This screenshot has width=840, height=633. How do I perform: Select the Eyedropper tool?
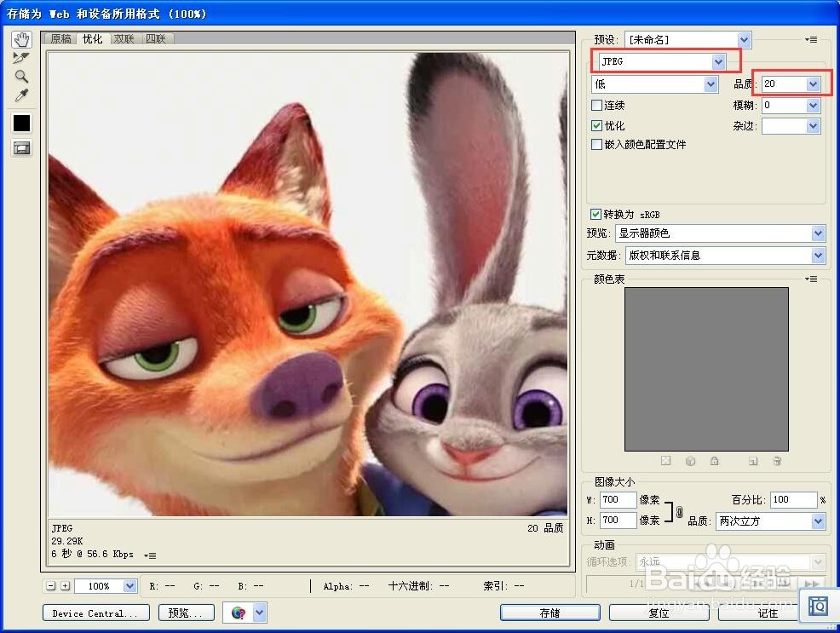click(x=21, y=95)
